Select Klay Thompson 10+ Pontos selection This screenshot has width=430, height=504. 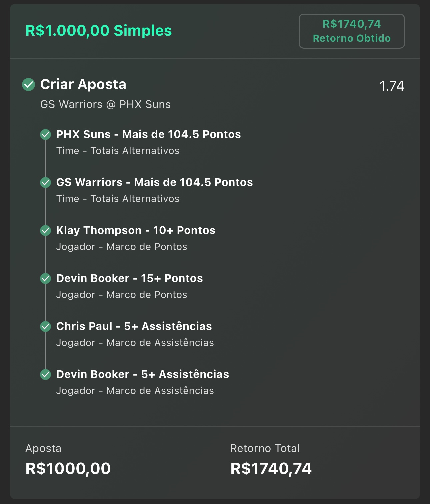click(136, 230)
